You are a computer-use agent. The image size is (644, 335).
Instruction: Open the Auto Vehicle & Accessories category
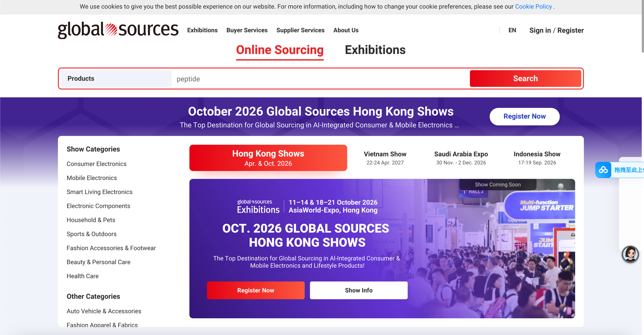tap(104, 311)
